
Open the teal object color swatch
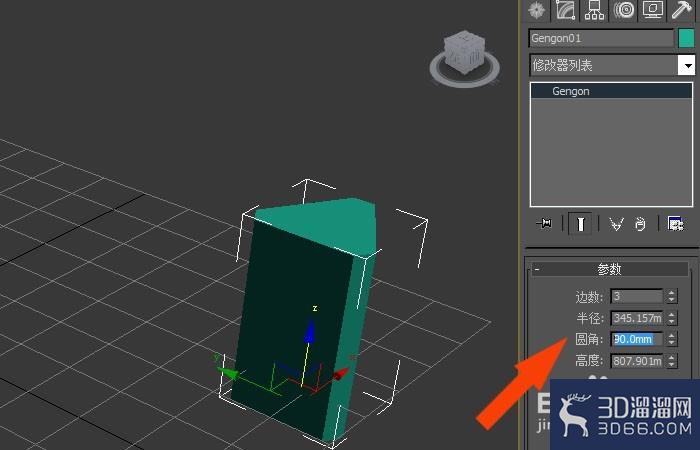tap(686, 38)
